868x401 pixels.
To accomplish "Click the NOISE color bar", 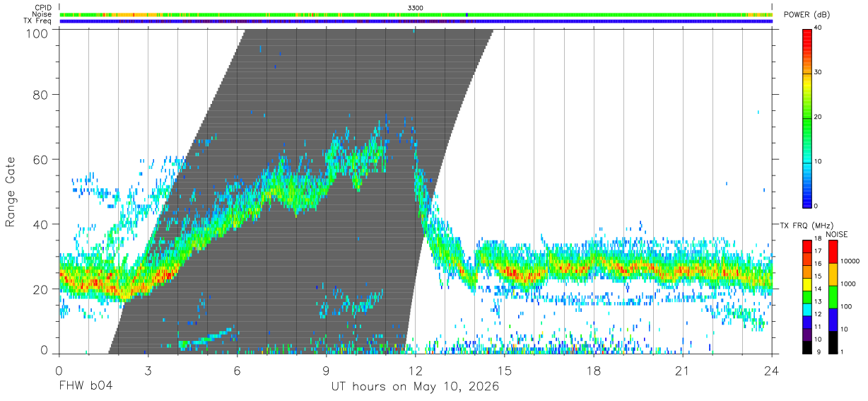I will pos(833,297).
